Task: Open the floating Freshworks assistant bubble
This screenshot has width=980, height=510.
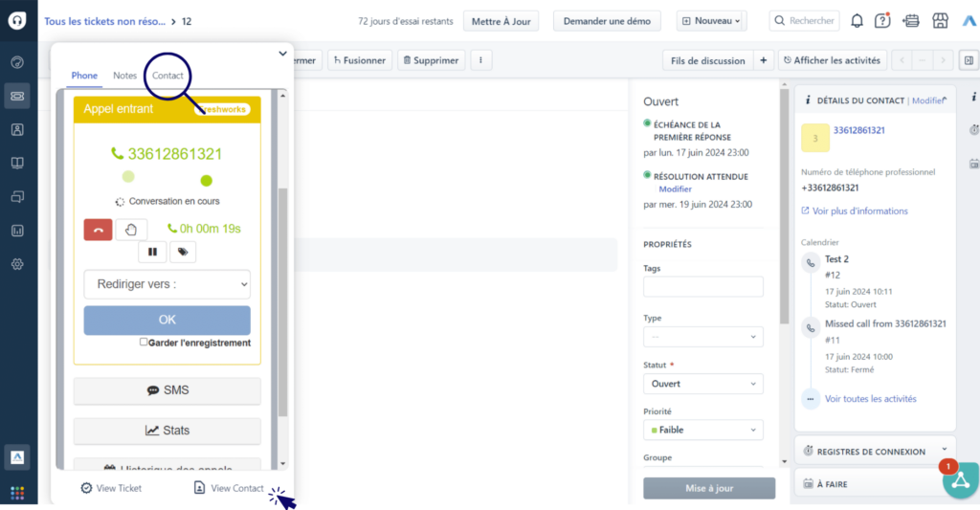Action: (x=961, y=480)
